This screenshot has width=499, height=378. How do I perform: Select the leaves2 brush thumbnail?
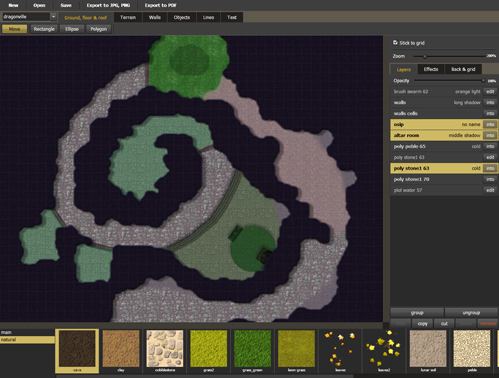384,351
